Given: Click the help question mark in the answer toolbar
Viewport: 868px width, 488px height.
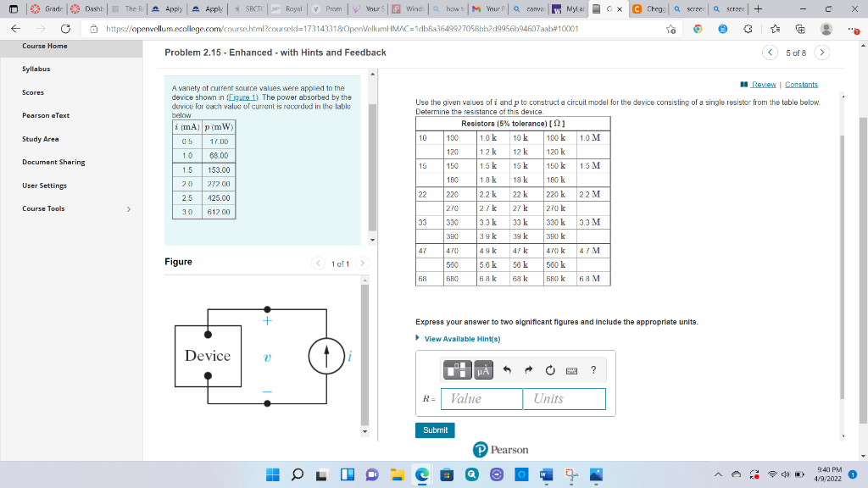Looking at the screenshot, I should click(x=593, y=369).
